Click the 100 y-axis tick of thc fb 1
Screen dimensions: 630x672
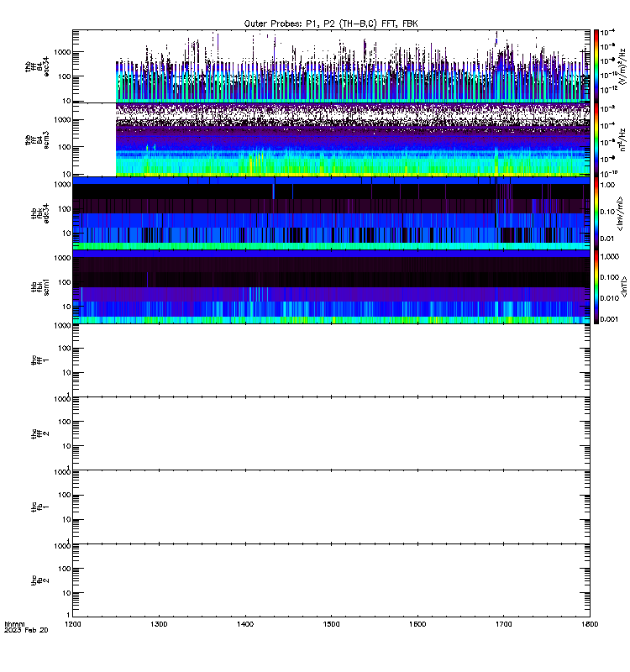point(65,495)
